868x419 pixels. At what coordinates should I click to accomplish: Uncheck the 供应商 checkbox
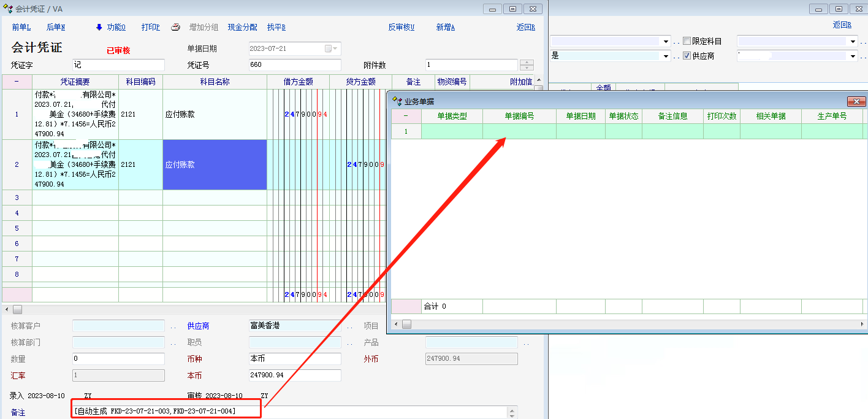[687, 56]
